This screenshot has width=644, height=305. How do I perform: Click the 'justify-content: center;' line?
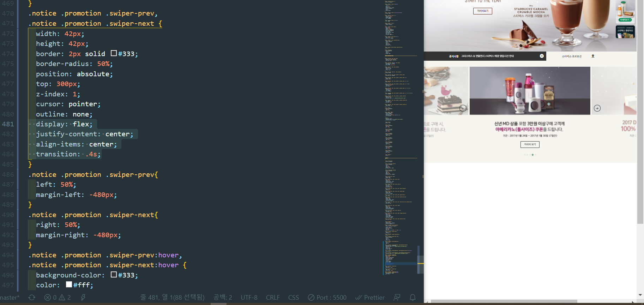(84, 134)
